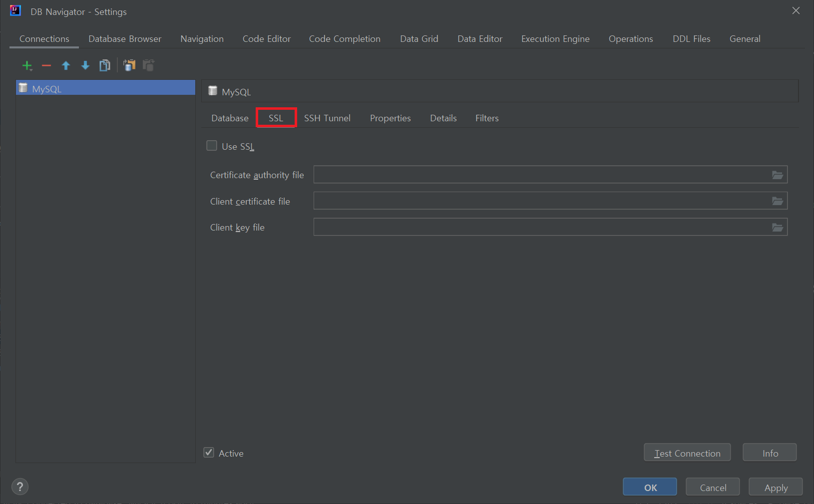Open help with the question mark icon

click(20, 487)
